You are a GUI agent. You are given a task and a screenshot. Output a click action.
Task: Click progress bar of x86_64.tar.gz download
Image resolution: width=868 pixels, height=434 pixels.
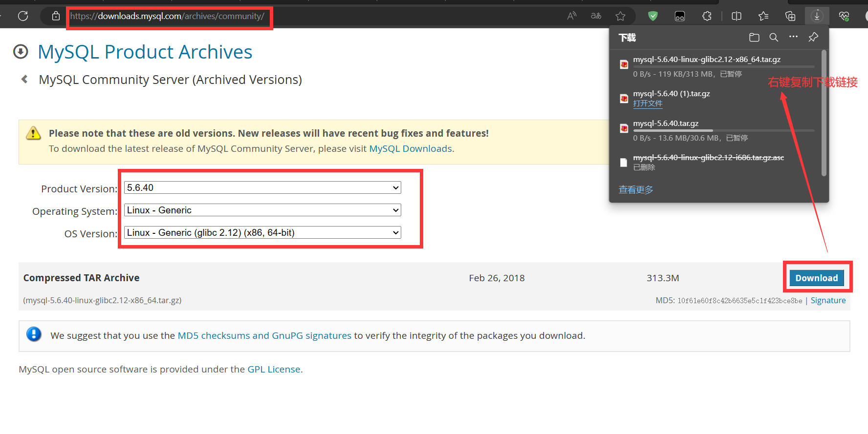724,66
